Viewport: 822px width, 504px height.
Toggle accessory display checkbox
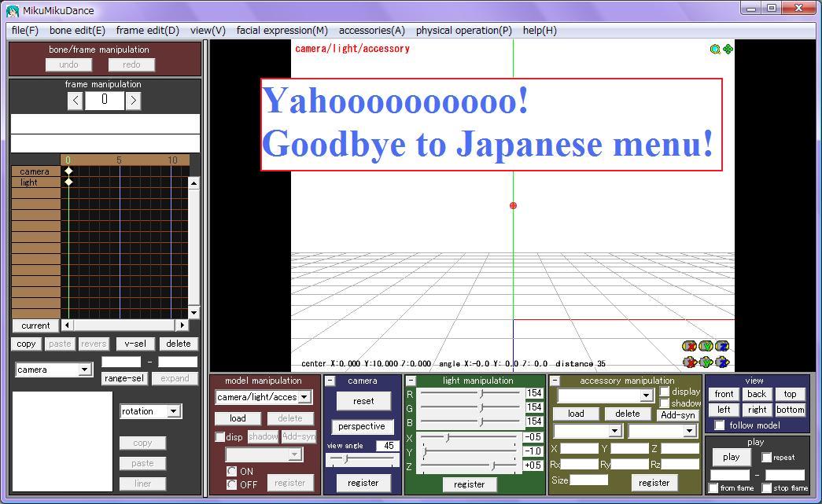click(x=665, y=392)
